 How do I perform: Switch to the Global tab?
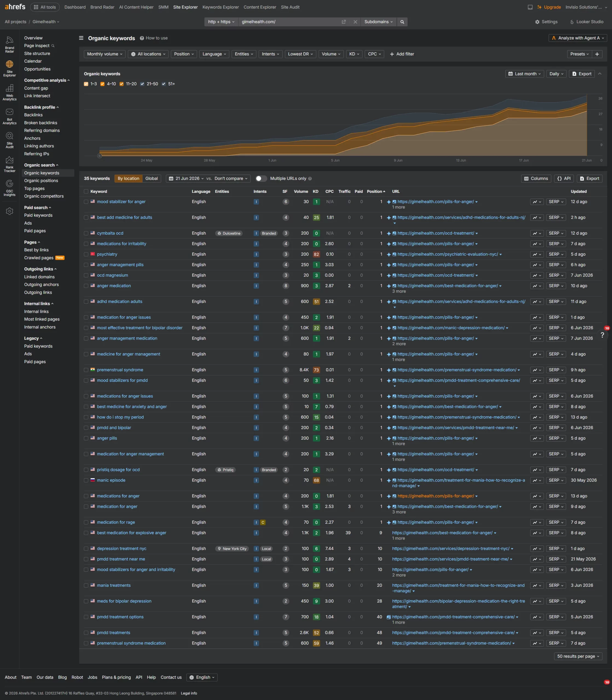point(152,179)
